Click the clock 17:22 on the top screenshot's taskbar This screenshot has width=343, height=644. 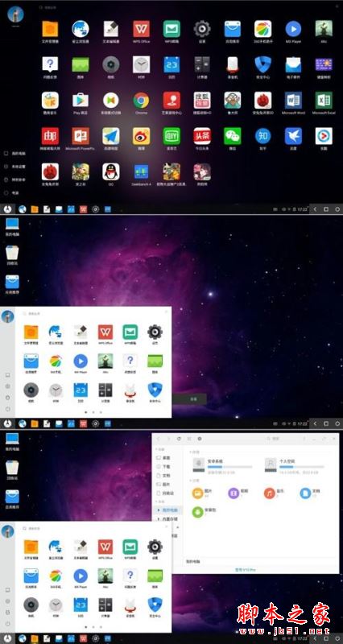pos(302,209)
